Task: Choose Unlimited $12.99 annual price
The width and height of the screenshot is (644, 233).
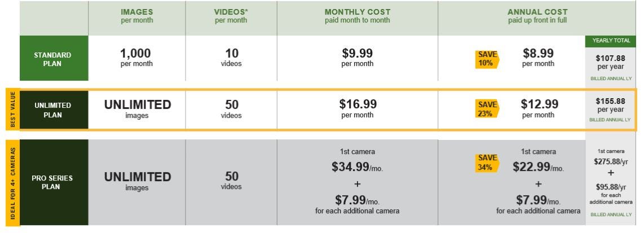Action: [537, 104]
